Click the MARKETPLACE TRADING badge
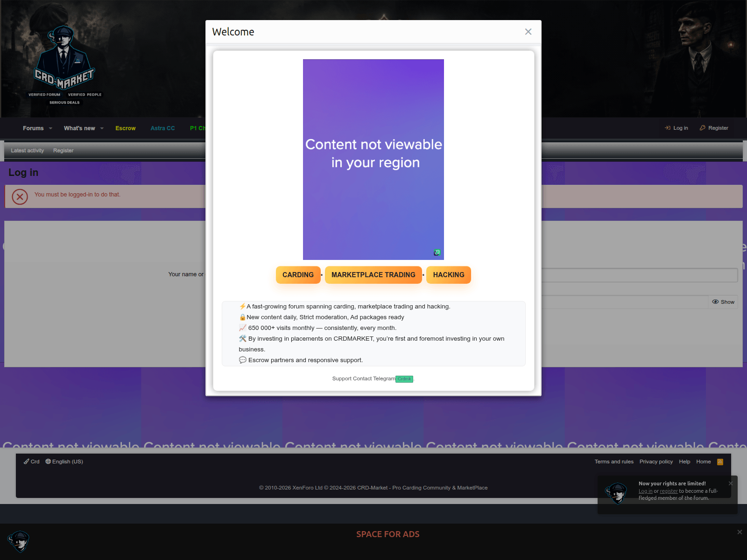The image size is (747, 560). point(373,275)
